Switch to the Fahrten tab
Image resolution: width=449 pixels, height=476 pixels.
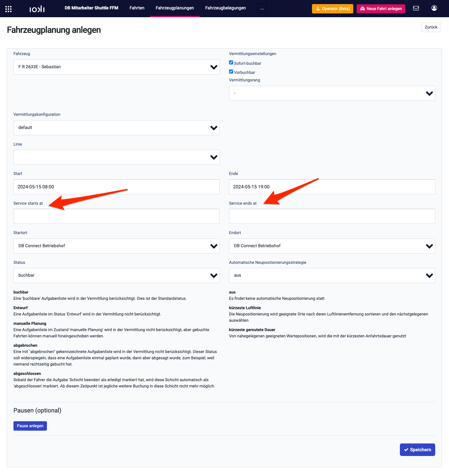coord(137,8)
